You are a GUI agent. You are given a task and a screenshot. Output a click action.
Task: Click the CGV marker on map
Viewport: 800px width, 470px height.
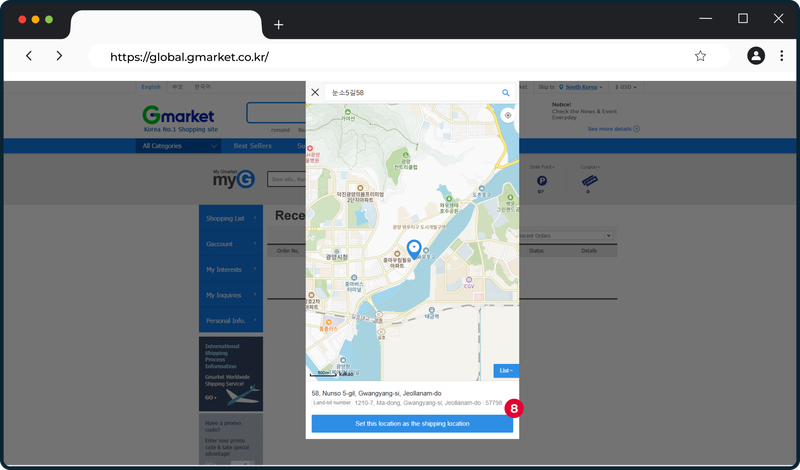click(x=469, y=283)
